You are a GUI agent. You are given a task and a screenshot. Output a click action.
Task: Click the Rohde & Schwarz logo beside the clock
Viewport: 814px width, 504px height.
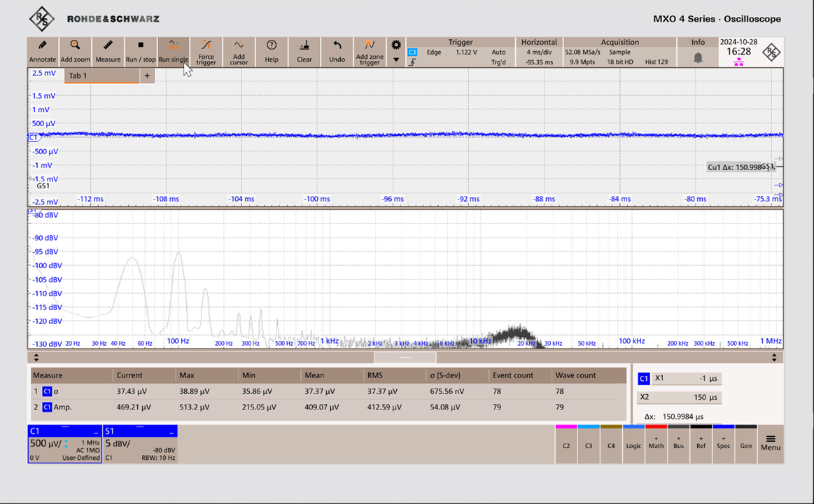click(771, 52)
